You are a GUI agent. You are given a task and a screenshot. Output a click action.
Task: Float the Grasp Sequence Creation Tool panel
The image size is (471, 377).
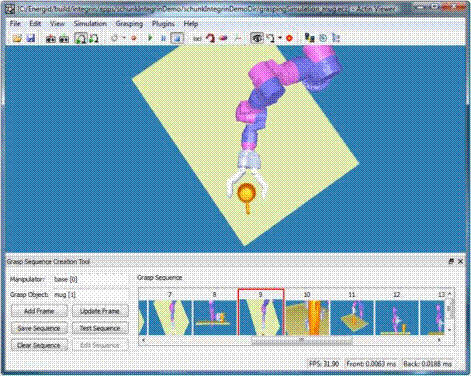(x=451, y=262)
